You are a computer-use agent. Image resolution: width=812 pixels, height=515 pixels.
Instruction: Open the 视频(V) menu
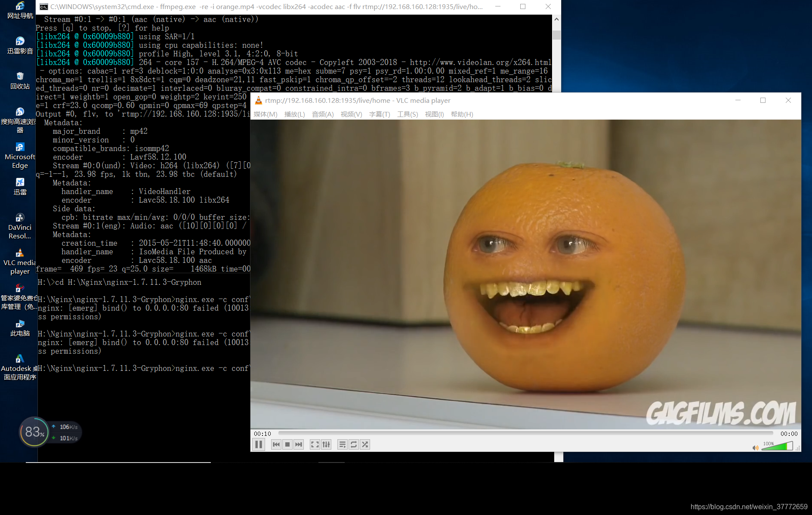click(x=352, y=114)
